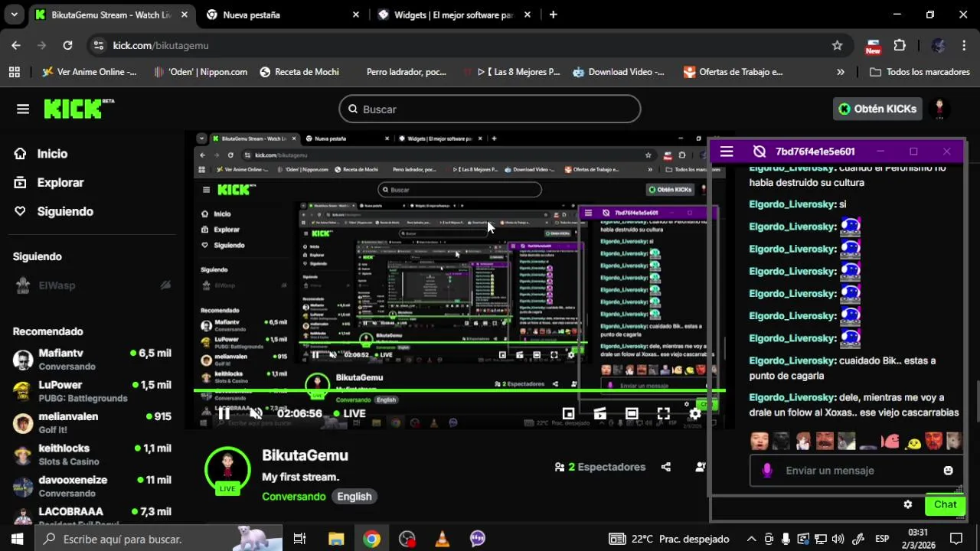Open recommended channel keithlocks
Viewport: 980px width, 551px height.
click(x=92, y=455)
